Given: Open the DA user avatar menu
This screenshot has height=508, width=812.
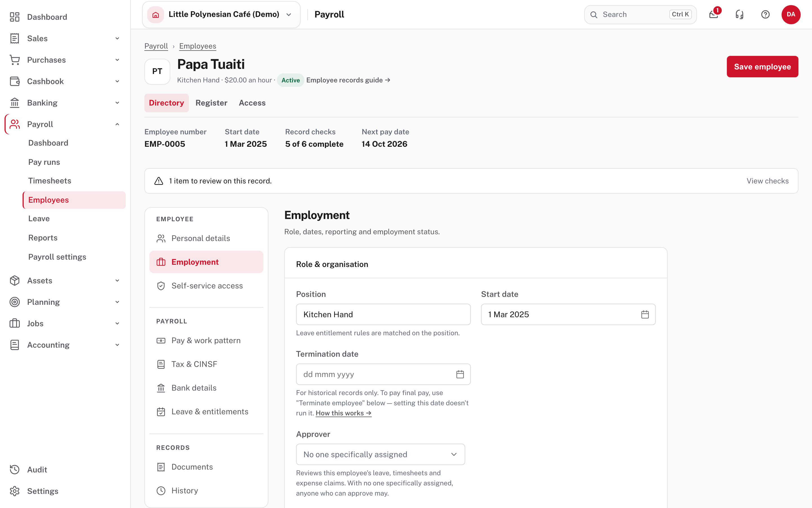Looking at the screenshot, I should point(791,14).
